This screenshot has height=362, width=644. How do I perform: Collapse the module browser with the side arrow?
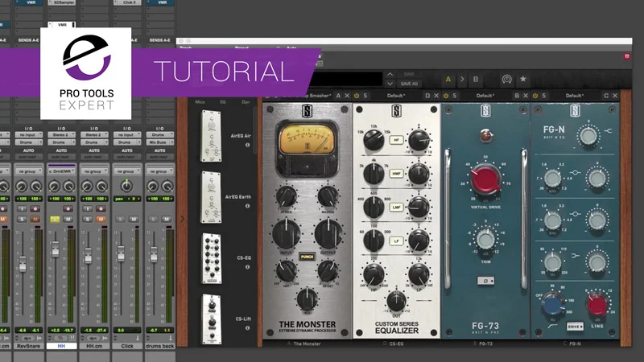(x=183, y=219)
